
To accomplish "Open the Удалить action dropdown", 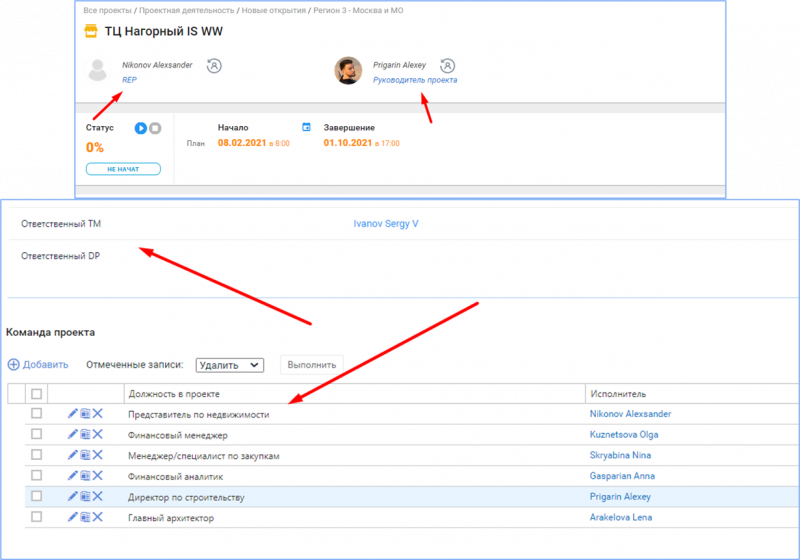I will pyautogui.click(x=229, y=366).
